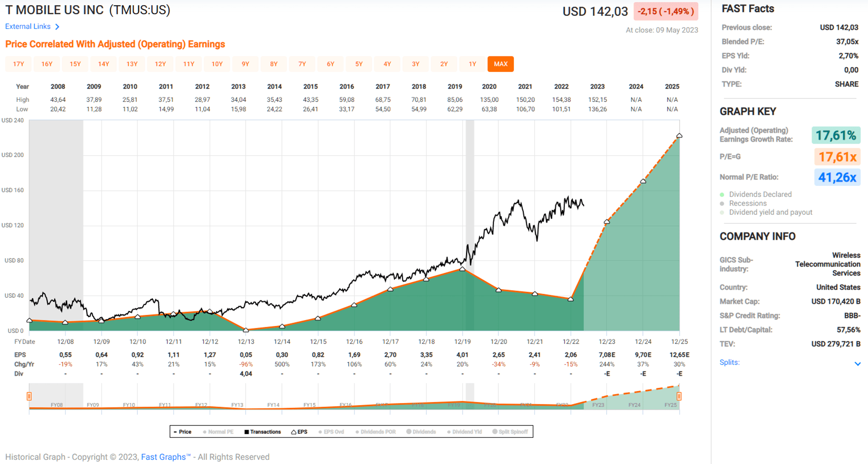The width and height of the screenshot is (868, 464).
Task: Show the 3Y time range
Action: 416,64
